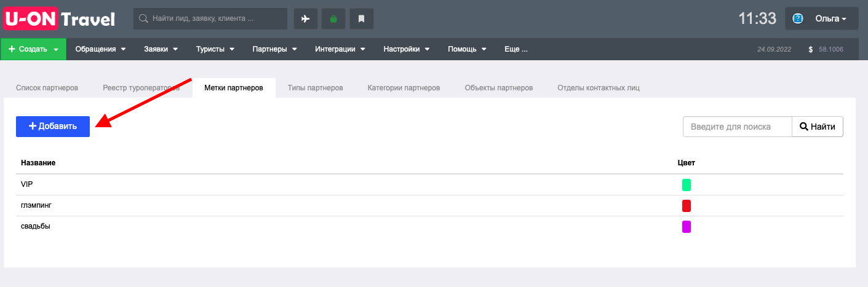Click the Найти search button

pyautogui.click(x=817, y=127)
